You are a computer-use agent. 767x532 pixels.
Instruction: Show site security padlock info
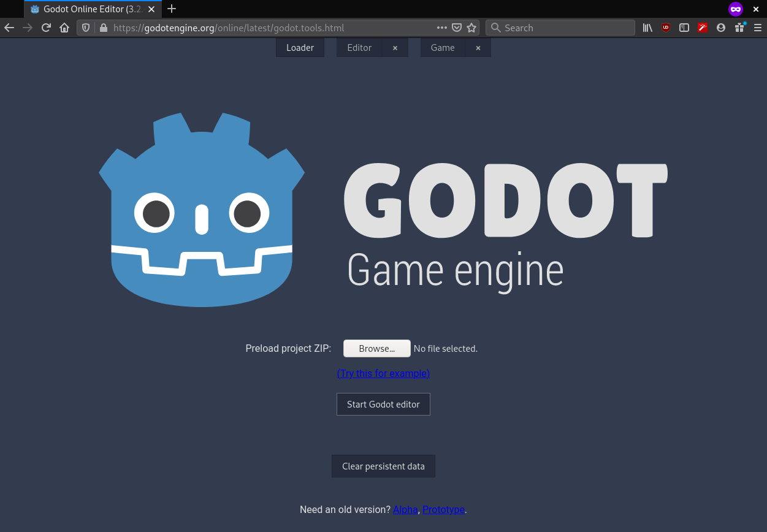click(103, 28)
